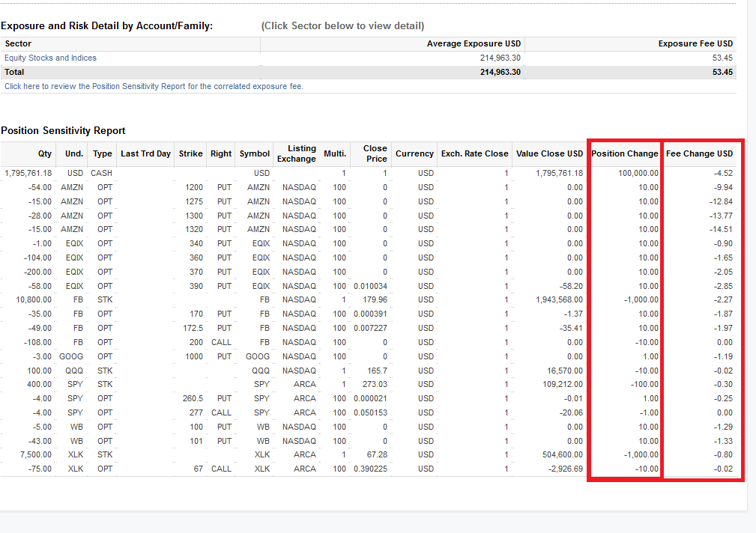
Task: Select the Fee Change USD column header
Action: pyautogui.click(x=699, y=153)
